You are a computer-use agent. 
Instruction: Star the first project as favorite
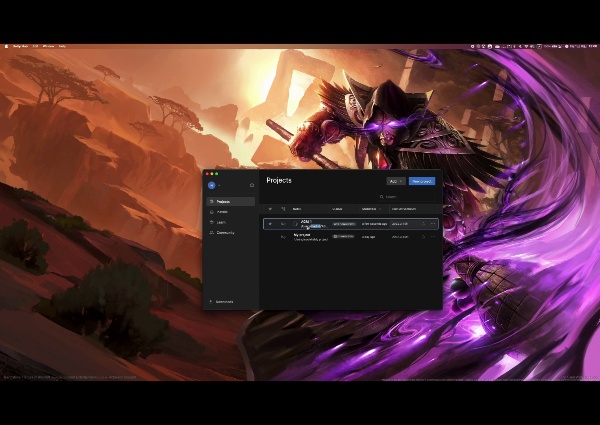pyautogui.click(x=270, y=224)
